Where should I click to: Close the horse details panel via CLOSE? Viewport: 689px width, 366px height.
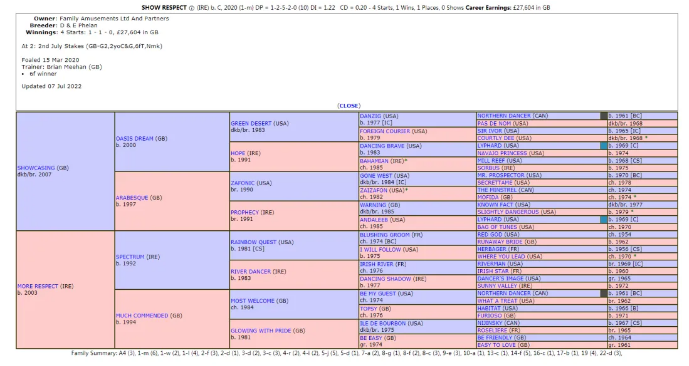coord(349,106)
